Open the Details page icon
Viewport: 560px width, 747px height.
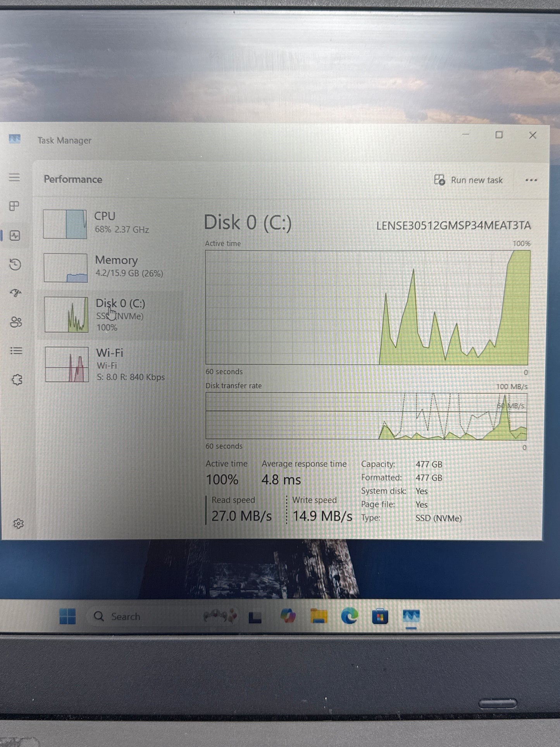tap(16, 351)
